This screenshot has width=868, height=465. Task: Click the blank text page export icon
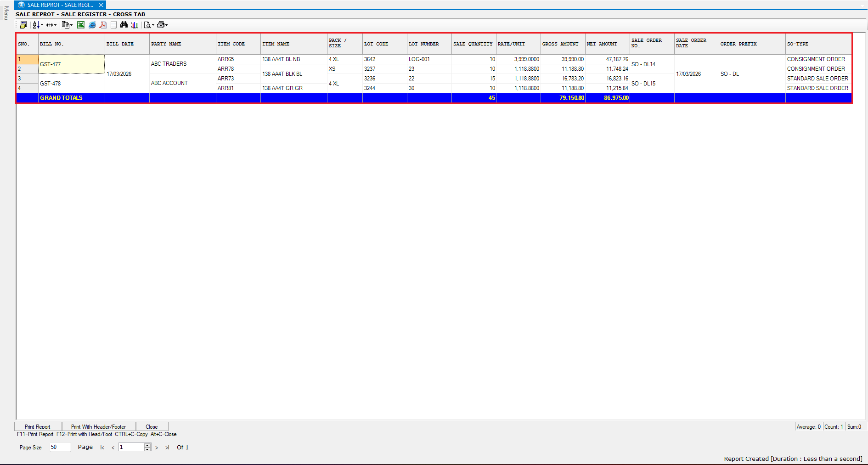(x=113, y=25)
